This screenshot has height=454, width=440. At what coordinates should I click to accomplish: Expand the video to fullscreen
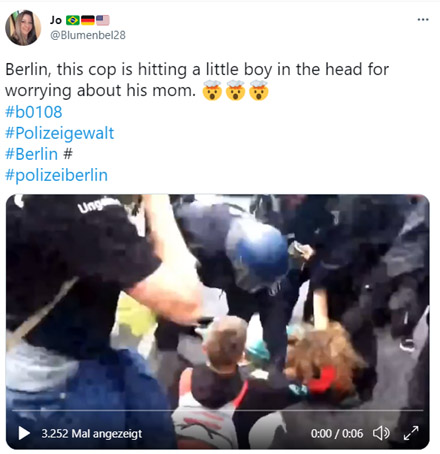[x=411, y=433]
